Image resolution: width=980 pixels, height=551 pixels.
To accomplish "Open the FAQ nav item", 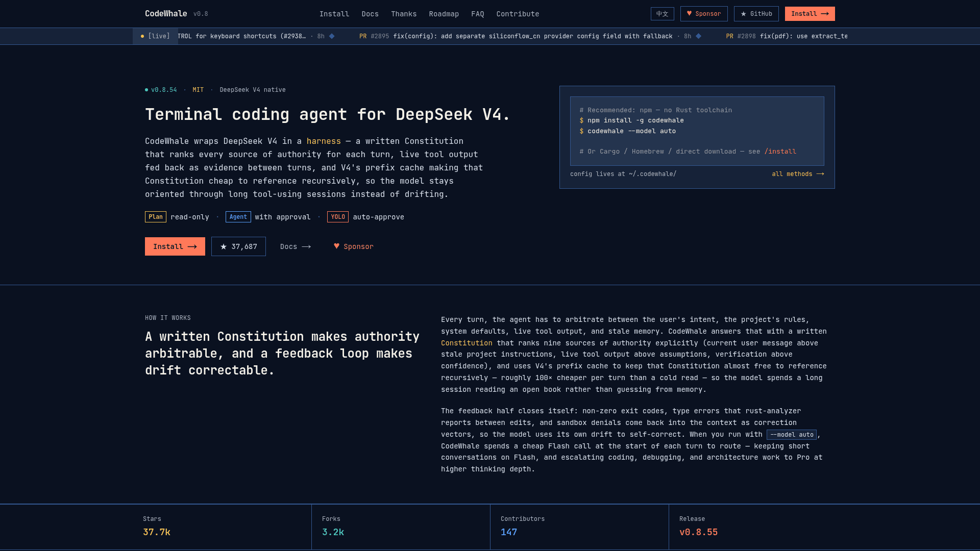I will 478,14.
